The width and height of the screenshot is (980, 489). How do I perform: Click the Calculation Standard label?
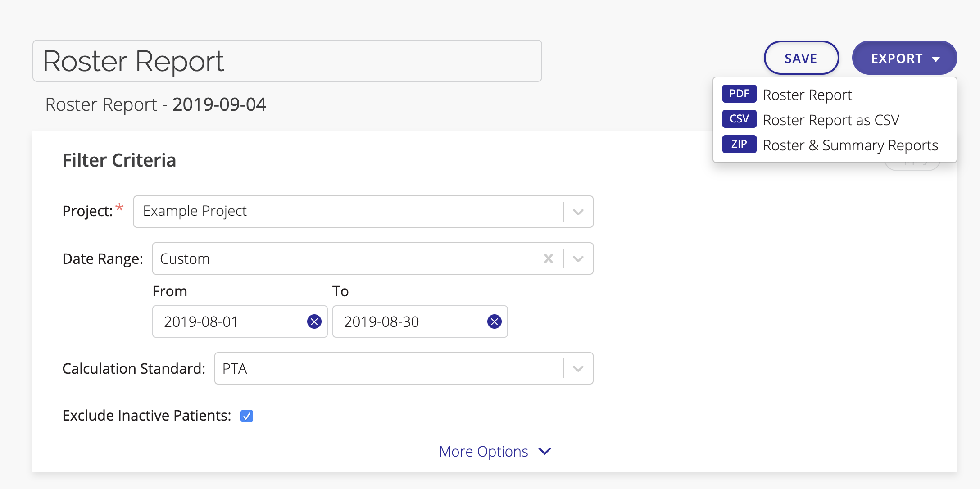[x=134, y=368]
